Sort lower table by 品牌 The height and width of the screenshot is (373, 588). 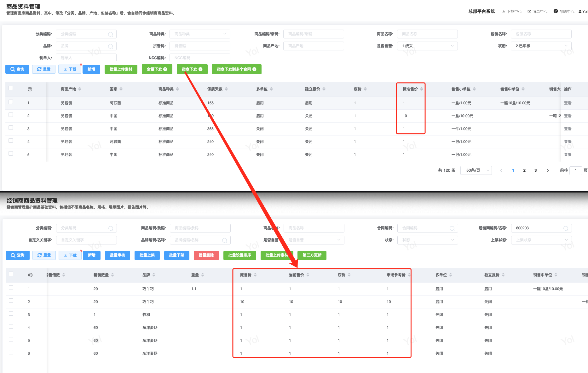[x=154, y=275]
